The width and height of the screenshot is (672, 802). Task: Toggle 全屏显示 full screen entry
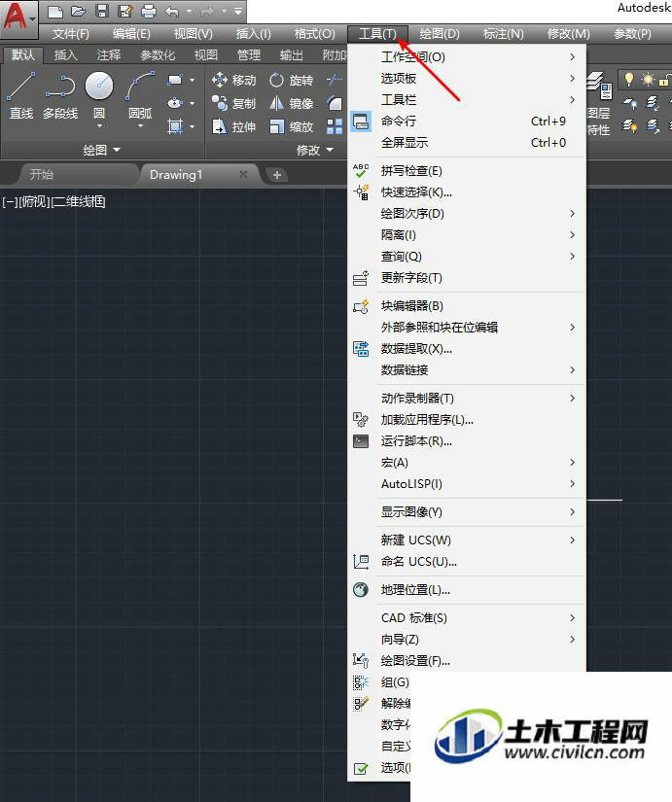click(x=467, y=143)
